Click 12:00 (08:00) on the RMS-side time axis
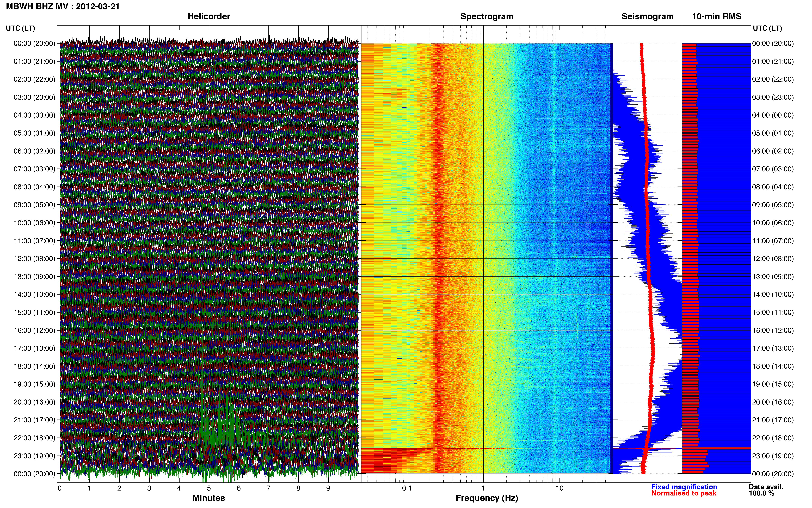Viewport: 812px width, 508px height. [773, 259]
